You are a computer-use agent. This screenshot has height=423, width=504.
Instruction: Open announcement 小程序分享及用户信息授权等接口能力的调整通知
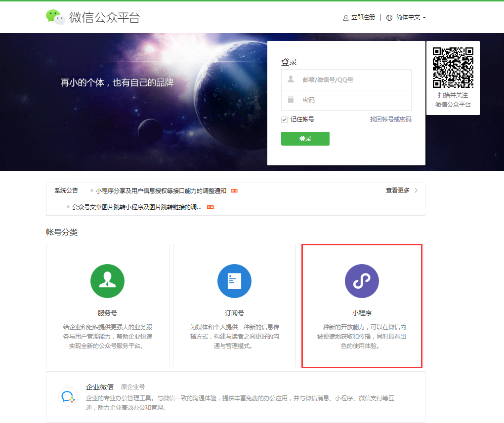tap(161, 191)
